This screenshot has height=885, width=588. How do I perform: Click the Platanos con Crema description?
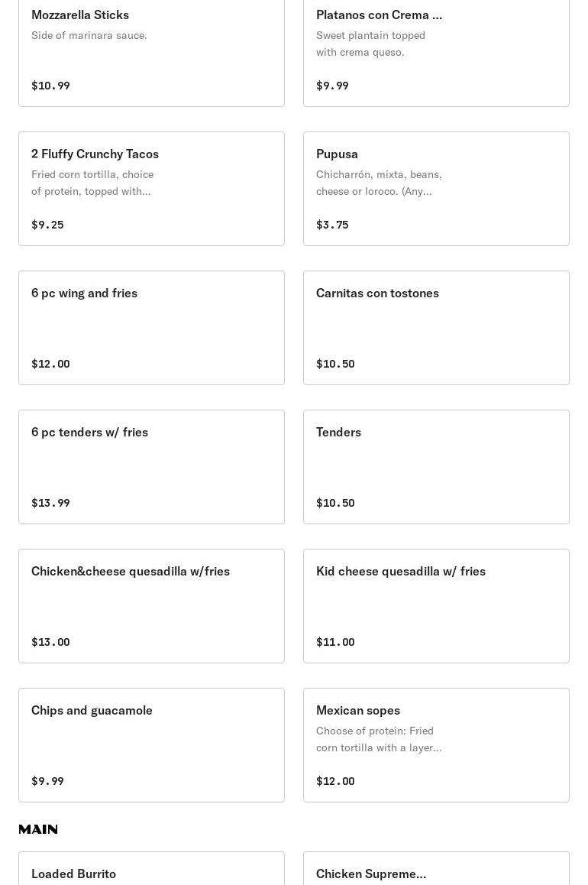pyautogui.click(x=370, y=44)
